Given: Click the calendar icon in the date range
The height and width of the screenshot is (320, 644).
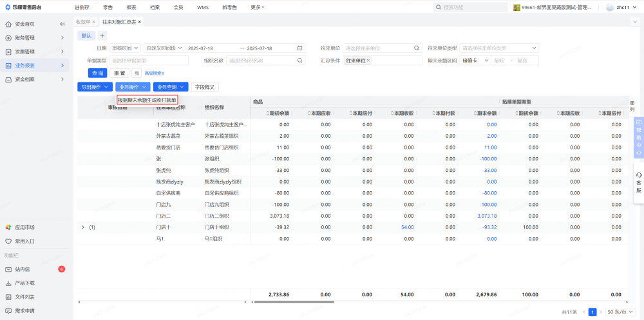Looking at the screenshot, I should pos(299,48).
